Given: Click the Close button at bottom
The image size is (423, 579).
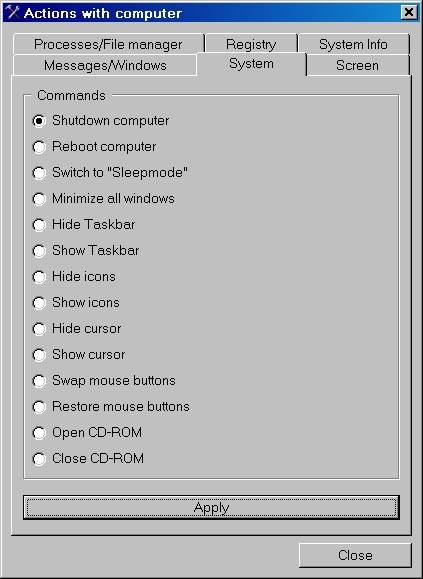Looking at the screenshot, I should click(x=355, y=555).
